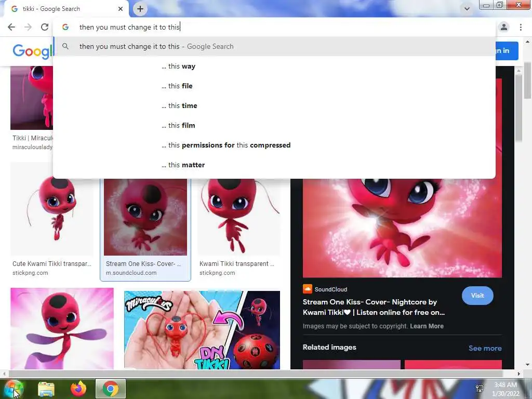Image resolution: width=532 pixels, height=399 pixels.
Task: Open the Kwami Tikki transparent thumbnail image
Action: click(x=239, y=217)
